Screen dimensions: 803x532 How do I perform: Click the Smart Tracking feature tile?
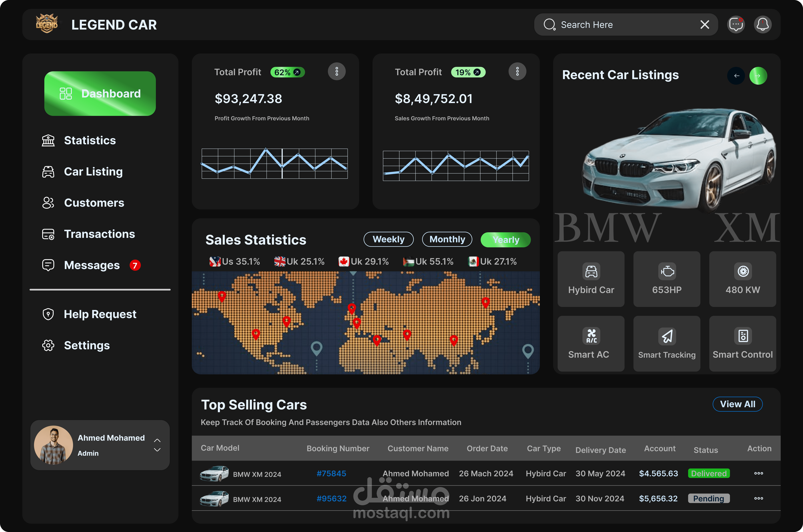(x=667, y=344)
